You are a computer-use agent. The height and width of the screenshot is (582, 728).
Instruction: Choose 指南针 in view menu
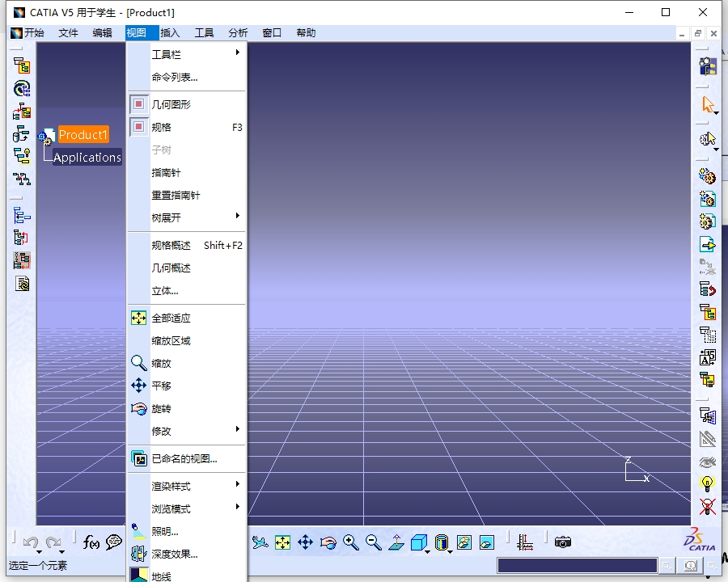pos(186,172)
